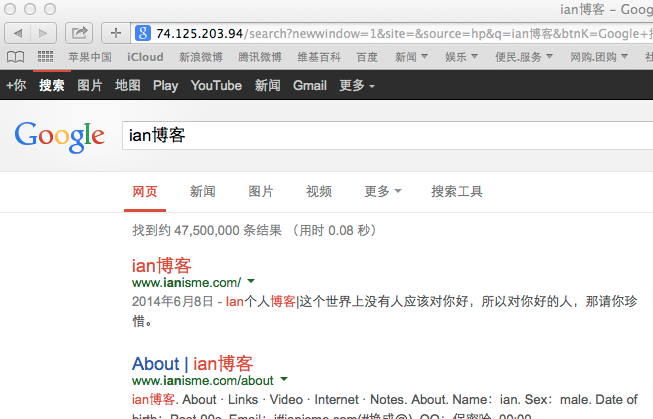Image resolution: width=653 pixels, height=419 pixels.
Task: Expand the 便民.服务 bookmarks folder
Action: coord(523,57)
